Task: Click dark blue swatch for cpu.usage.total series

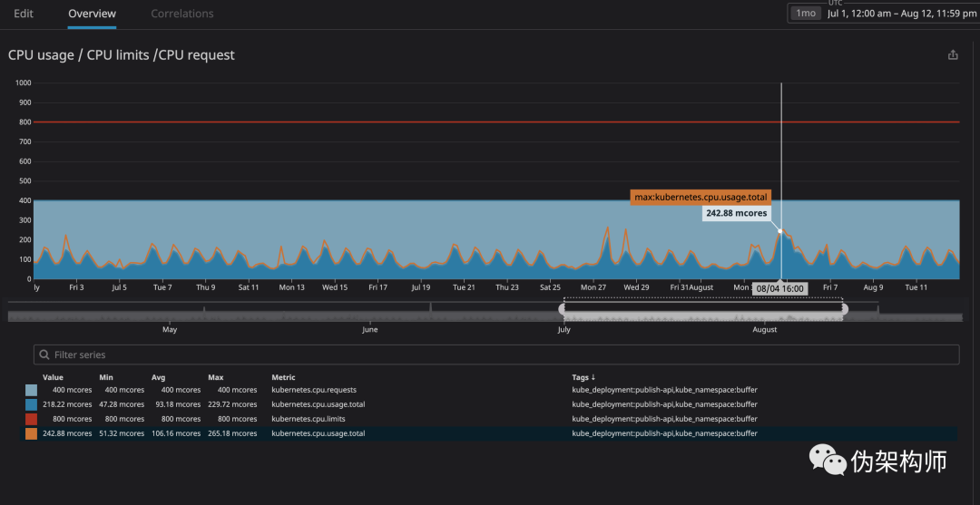Action: pyautogui.click(x=31, y=404)
